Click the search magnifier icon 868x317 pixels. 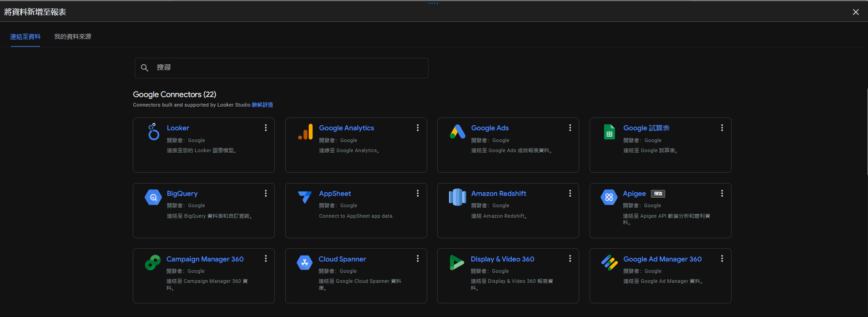click(x=145, y=68)
